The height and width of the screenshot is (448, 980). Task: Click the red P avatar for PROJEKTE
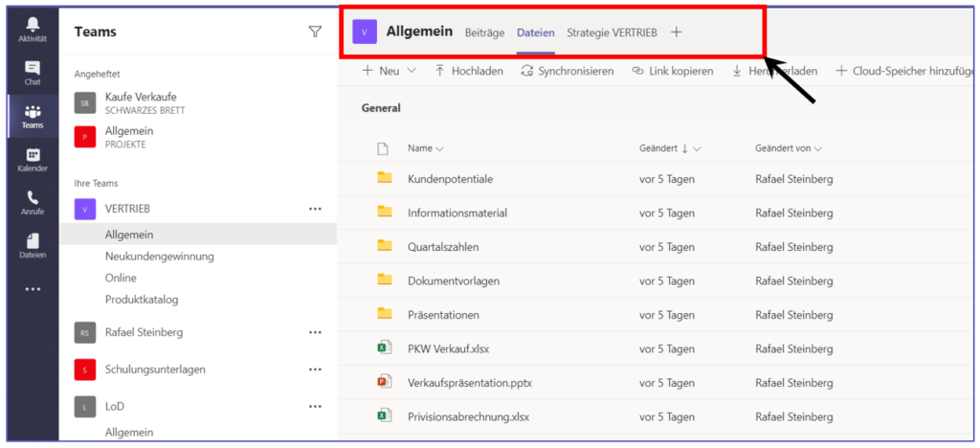tap(84, 137)
